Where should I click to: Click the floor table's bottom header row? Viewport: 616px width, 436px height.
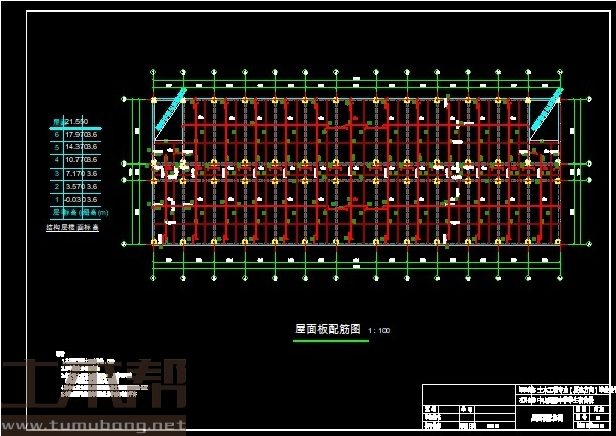[77, 212]
